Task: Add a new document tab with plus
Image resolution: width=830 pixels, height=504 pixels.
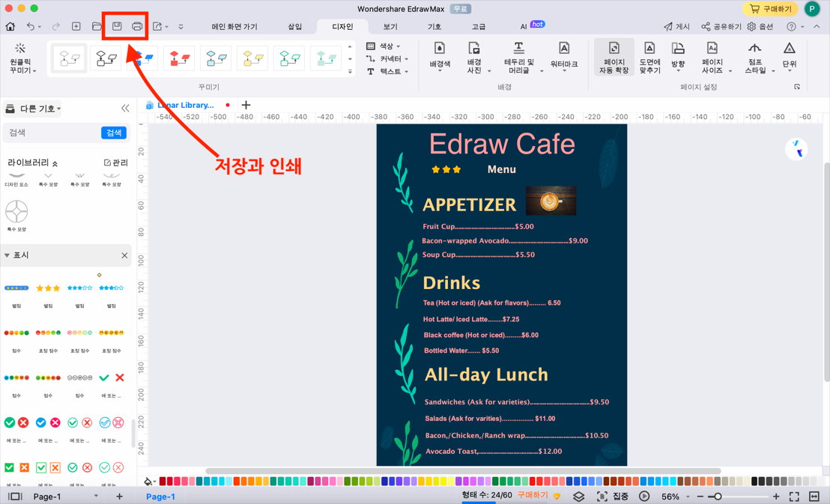Action: (x=246, y=105)
